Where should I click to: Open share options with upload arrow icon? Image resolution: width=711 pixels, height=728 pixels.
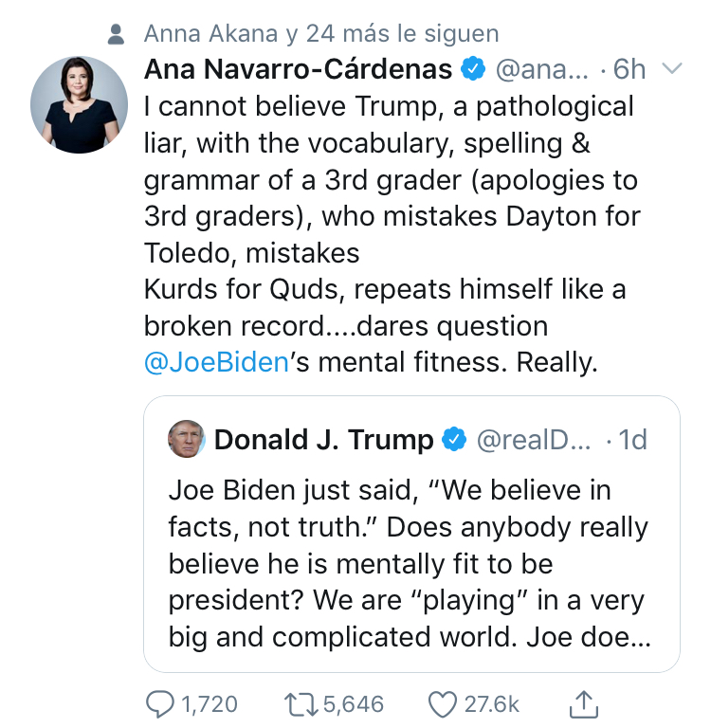[583, 704]
